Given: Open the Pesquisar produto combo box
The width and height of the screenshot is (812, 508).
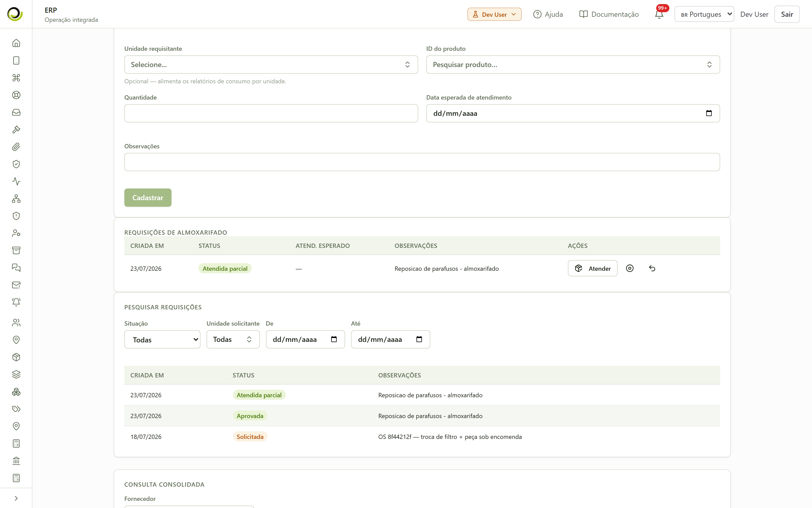Looking at the screenshot, I should click(x=573, y=65).
